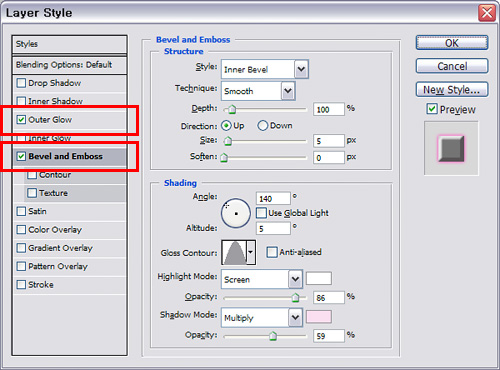
Task: Click the Smooth technique combo box
Action: [x=258, y=91]
